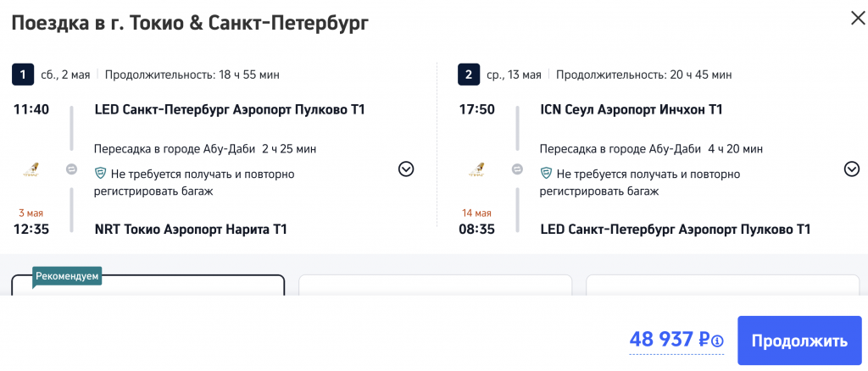Select the Рекомендуем fare card
The image size is (868, 371).
(147, 286)
